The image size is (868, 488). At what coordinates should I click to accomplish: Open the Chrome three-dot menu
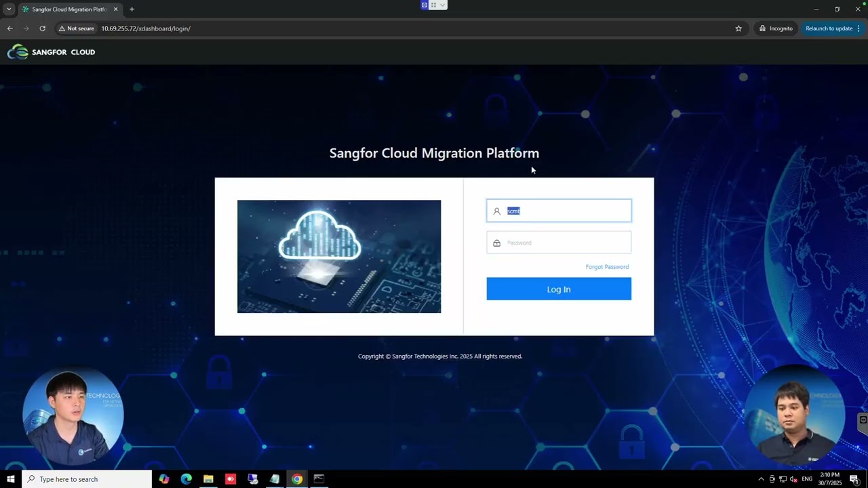[859, 28]
